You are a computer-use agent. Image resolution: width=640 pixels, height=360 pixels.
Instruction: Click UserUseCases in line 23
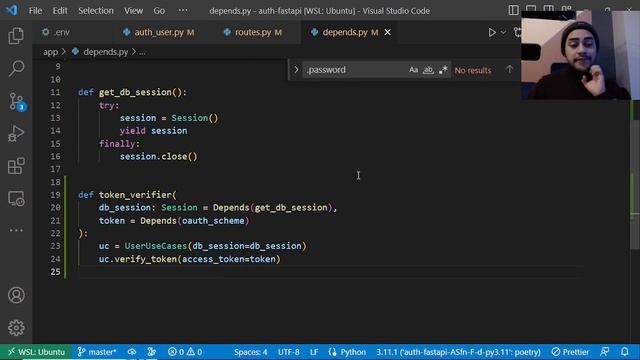(x=156, y=246)
